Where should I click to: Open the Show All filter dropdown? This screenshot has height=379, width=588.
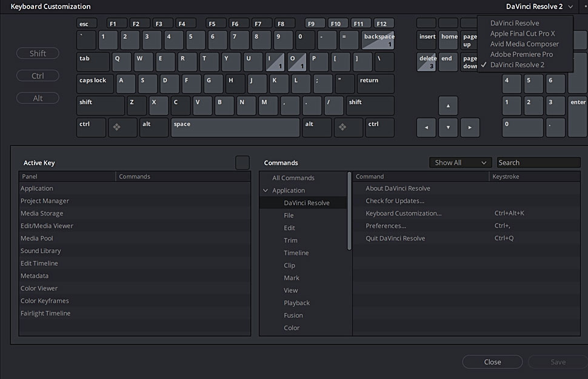click(x=461, y=162)
